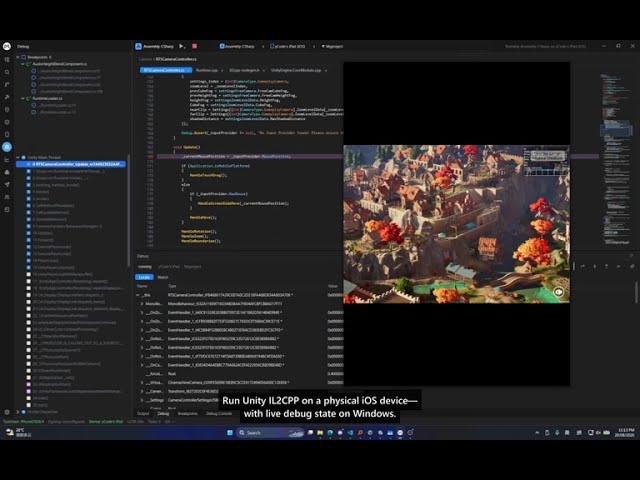Select the RTSCameraController_Update stack frame

tap(71, 164)
